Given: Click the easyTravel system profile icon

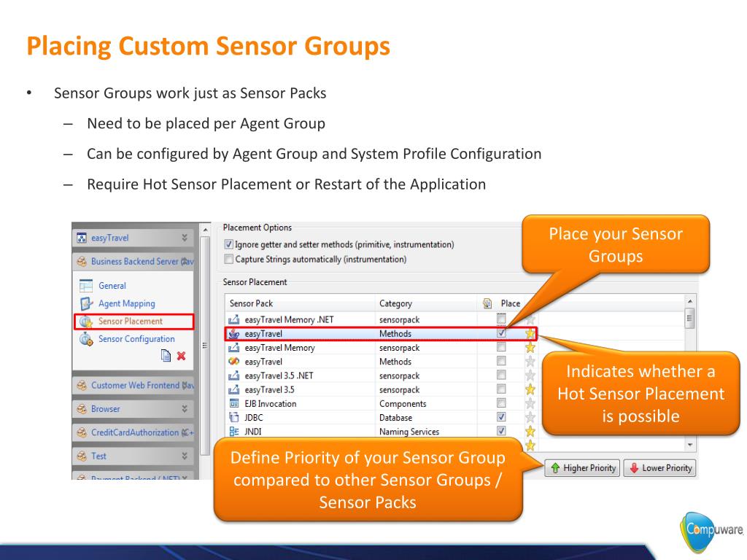Looking at the screenshot, I should tap(82, 238).
